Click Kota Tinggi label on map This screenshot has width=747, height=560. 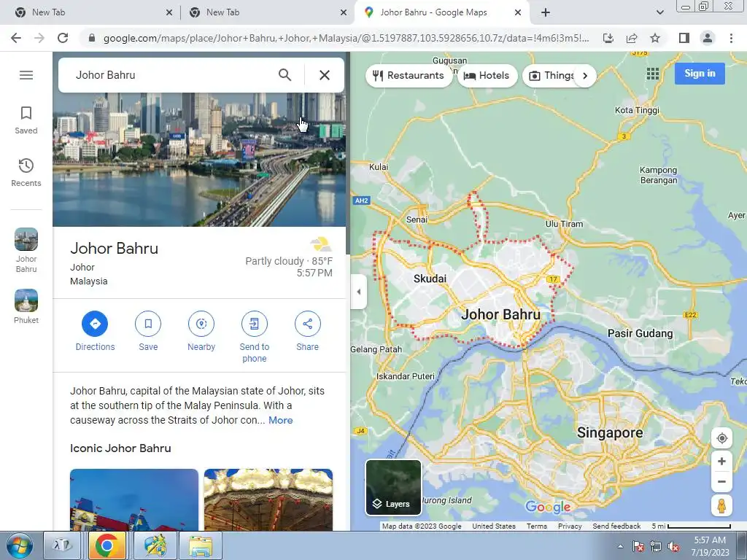pyautogui.click(x=637, y=110)
